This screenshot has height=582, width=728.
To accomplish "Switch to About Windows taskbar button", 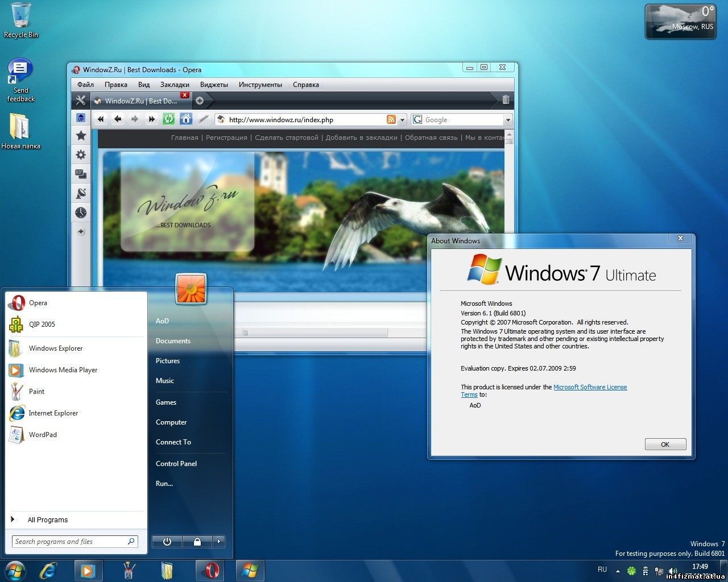I will 250,571.
